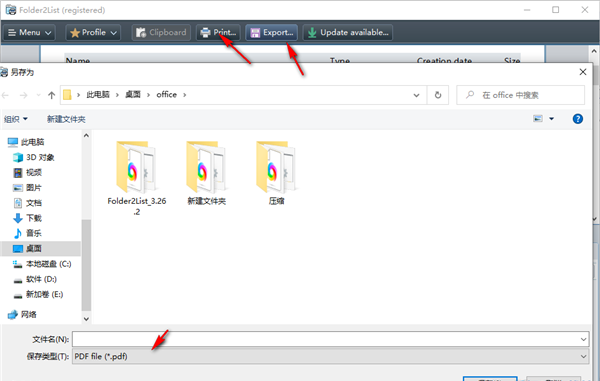The image size is (600, 381).
Task: Click 此电脑 in the address breadcrumb
Action: pos(98,94)
